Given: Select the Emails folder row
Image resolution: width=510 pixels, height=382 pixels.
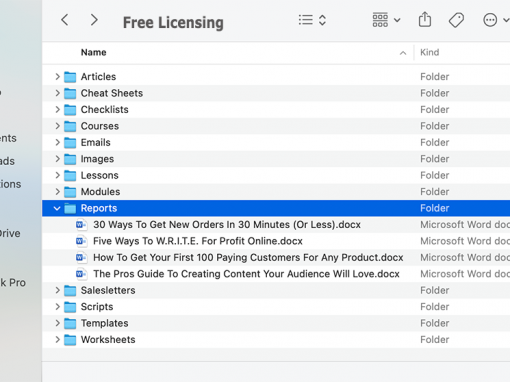Looking at the screenshot, I should point(276,142).
